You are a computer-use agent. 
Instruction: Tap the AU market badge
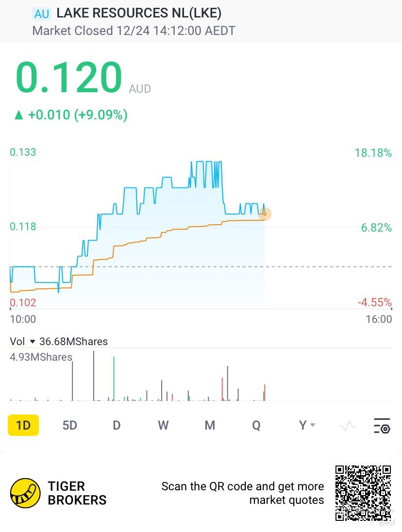tap(42, 14)
